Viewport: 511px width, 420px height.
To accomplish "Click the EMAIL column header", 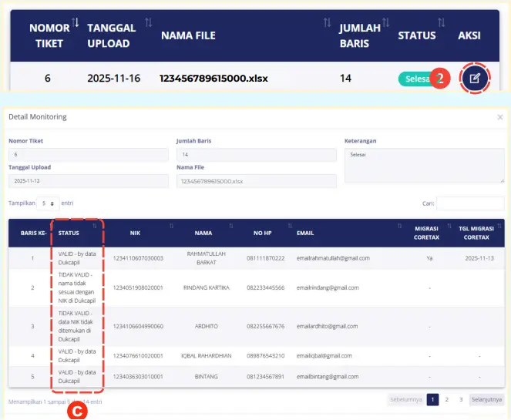I will tap(305, 233).
